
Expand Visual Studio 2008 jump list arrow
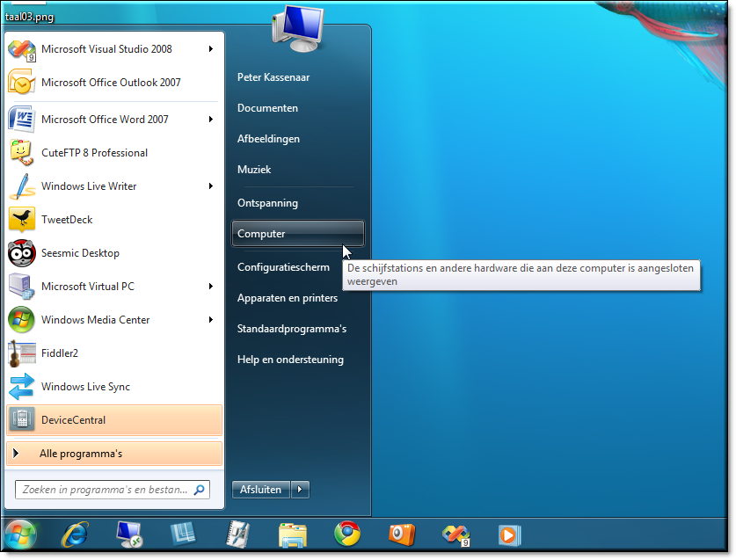pos(211,49)
